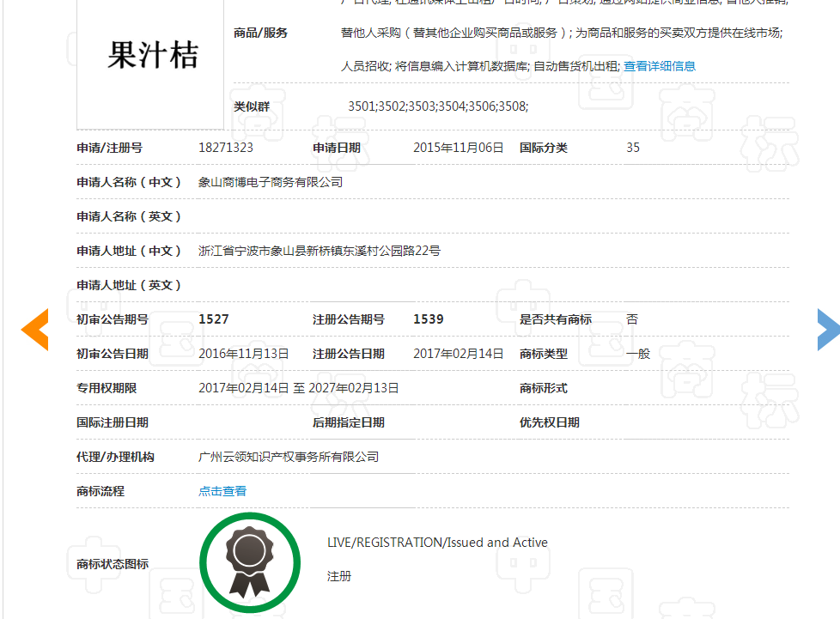This screenshot has width=840, height=619.
Task: Click the green registration status badge icon
Action: 250,562
